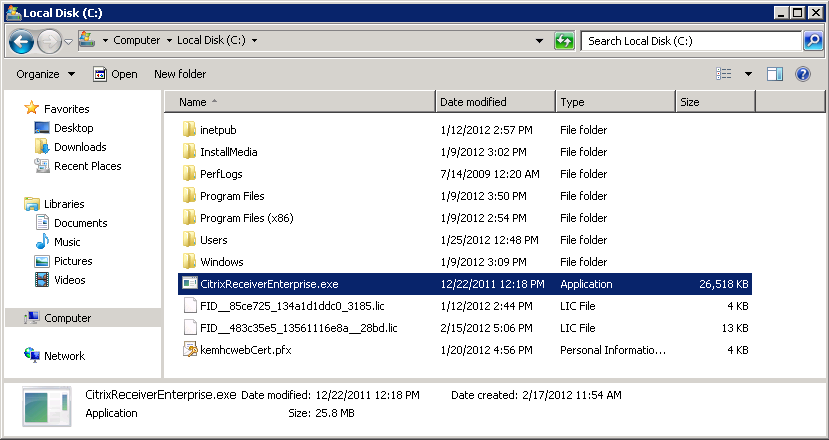Select the kemhcwebCert.pfx certificate file icon
The width and height of the screenshot is (829, 440).
coord(189,350)
